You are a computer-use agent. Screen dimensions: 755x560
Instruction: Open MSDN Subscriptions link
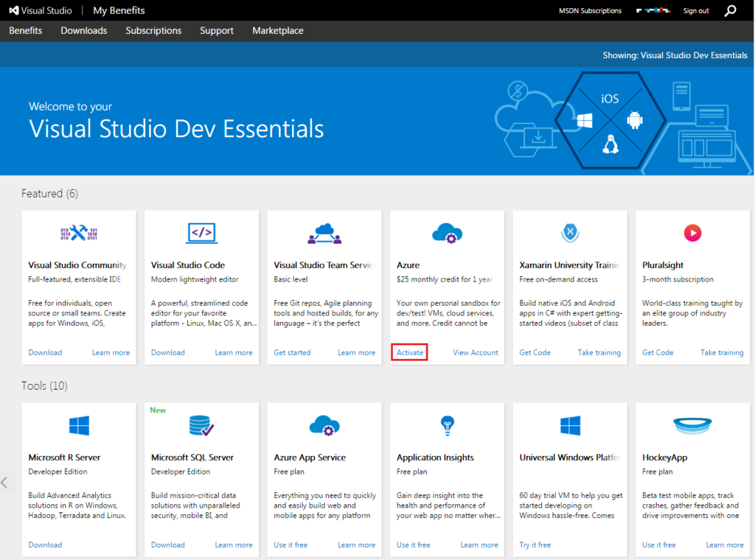(x=590, y=11)
